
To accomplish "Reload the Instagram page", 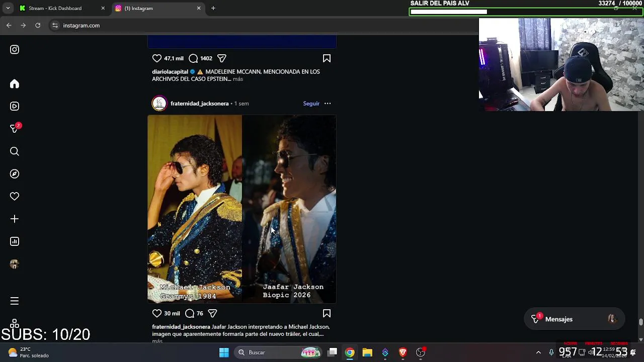I will tap(38, 25).
